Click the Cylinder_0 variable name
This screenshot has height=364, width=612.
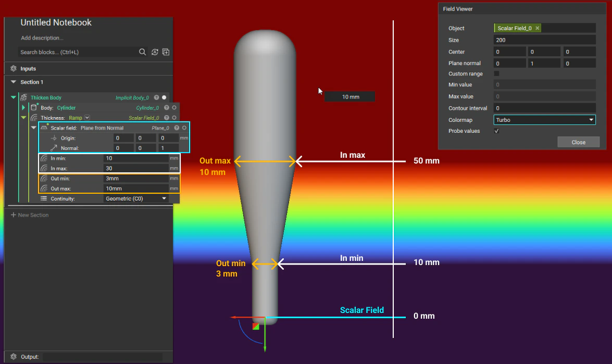click(x=147, y=108)
